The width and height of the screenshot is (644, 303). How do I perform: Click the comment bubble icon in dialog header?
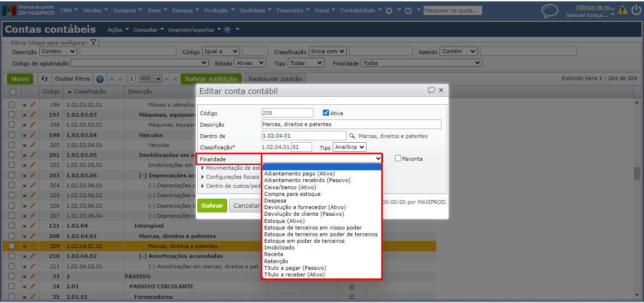tap(431, 90)
